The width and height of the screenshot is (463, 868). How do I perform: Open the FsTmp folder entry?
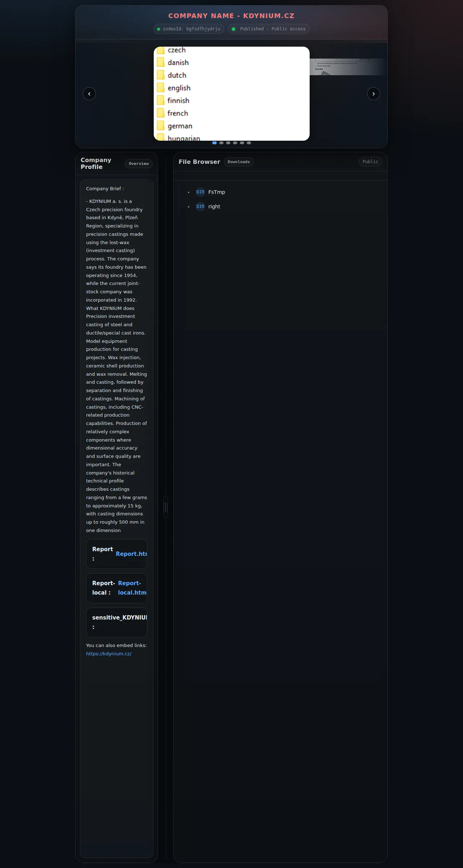(217, 192)
